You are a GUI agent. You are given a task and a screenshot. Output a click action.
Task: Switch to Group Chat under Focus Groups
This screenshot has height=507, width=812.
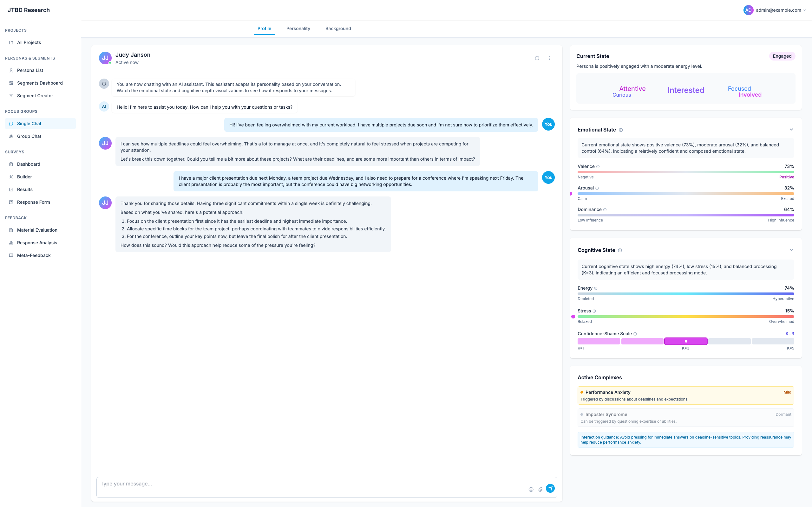coord(29,136)
